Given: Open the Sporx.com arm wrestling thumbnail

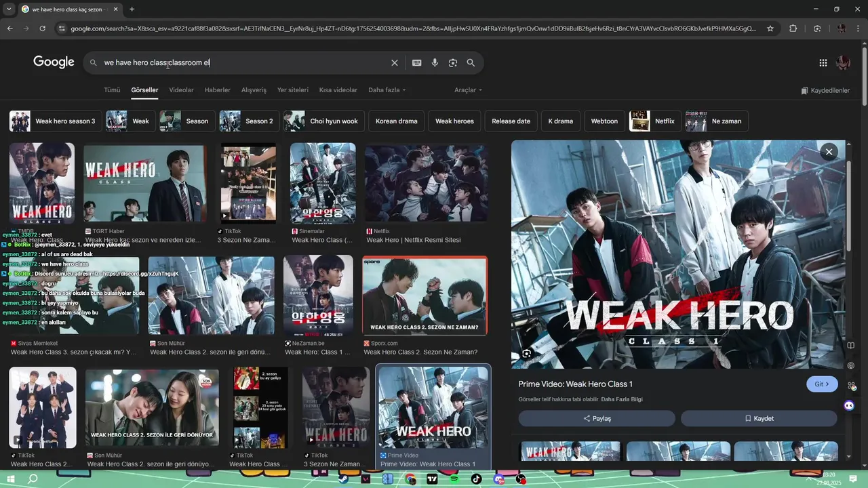Looking at the screenshot, I should [425, 296].
